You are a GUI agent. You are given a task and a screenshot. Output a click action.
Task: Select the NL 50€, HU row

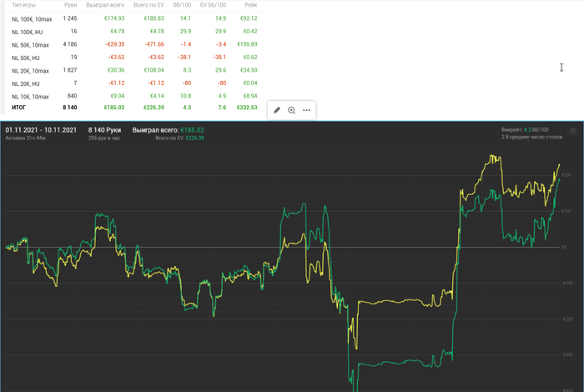[134, 58]
